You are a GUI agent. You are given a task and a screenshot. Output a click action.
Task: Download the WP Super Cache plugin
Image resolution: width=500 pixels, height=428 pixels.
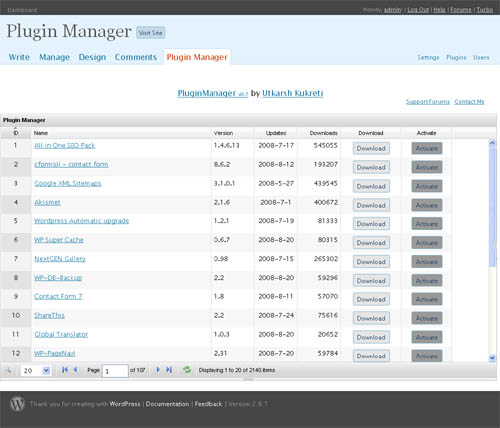click(371, 243)
